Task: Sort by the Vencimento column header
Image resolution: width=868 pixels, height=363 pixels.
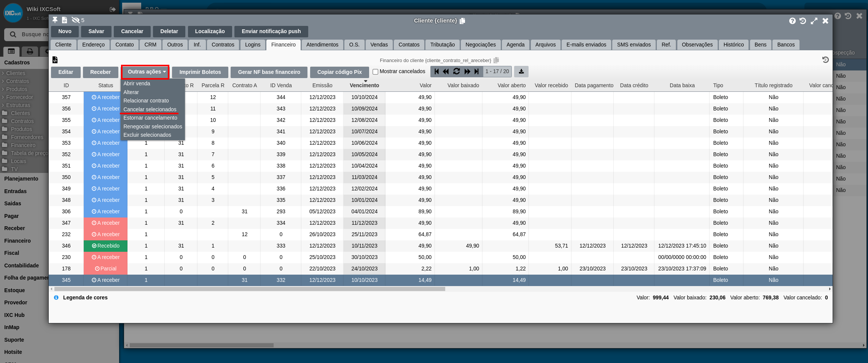Action: [x=364, y=85]
